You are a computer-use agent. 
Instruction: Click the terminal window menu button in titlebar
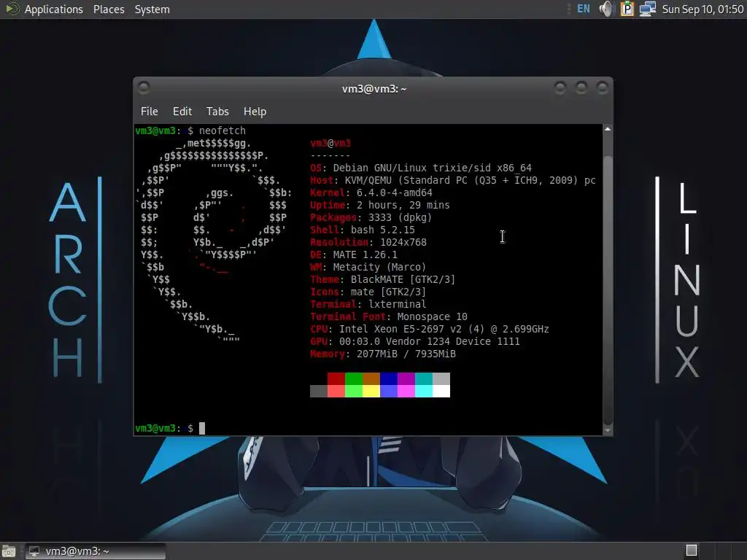144,87
